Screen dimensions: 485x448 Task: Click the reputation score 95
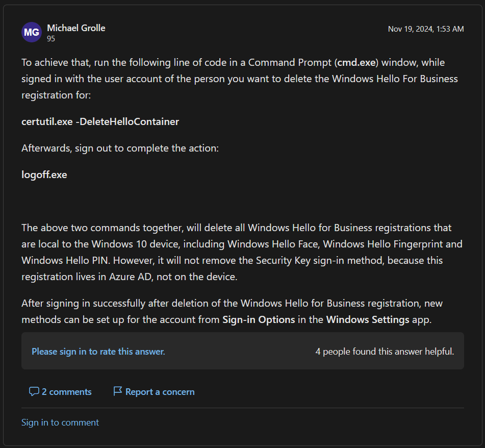point(51,39)
